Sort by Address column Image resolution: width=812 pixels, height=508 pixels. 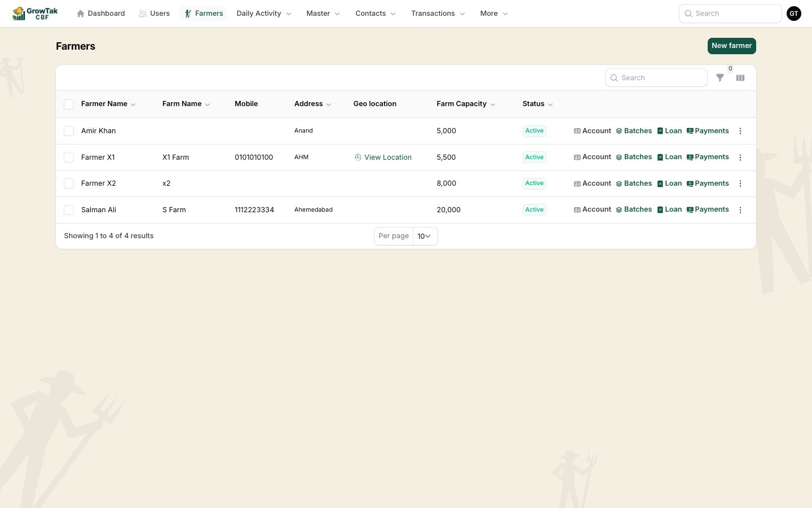click(x=313, y=104)
